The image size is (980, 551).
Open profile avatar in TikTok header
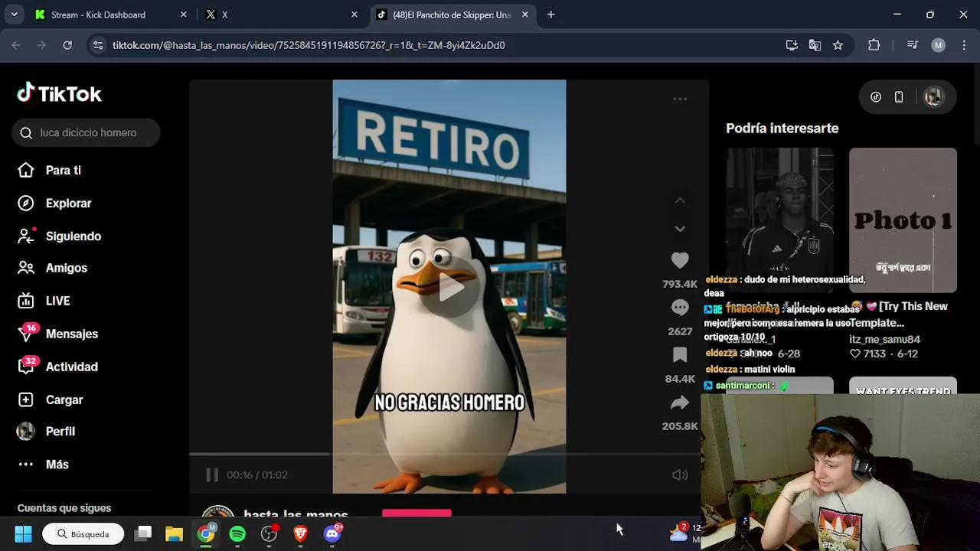[x=933, y=96]
